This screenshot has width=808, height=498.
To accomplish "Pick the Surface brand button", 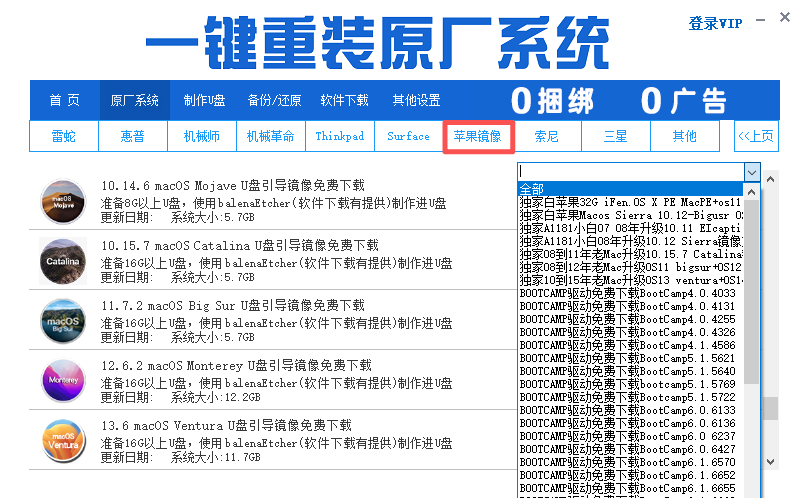I will 409,136.
